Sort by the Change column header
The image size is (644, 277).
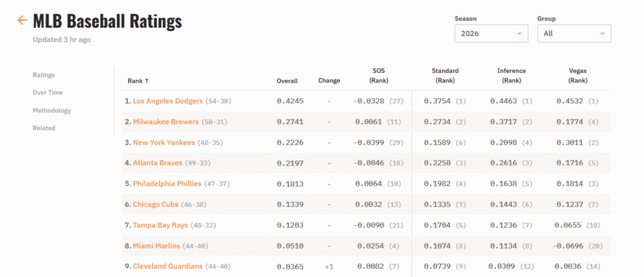click(x=329, y=81)
